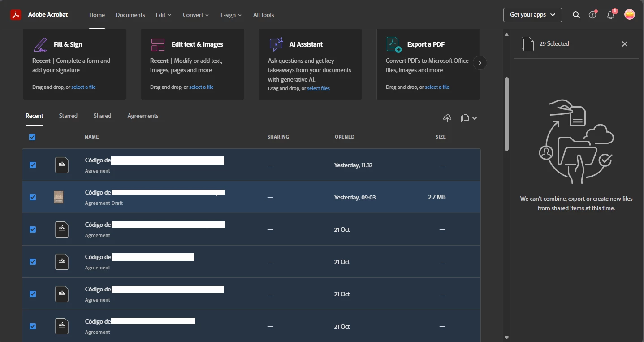Click select a file link under Fill & Sign
This screenshot has height=342, width=644.
[83, 87]
